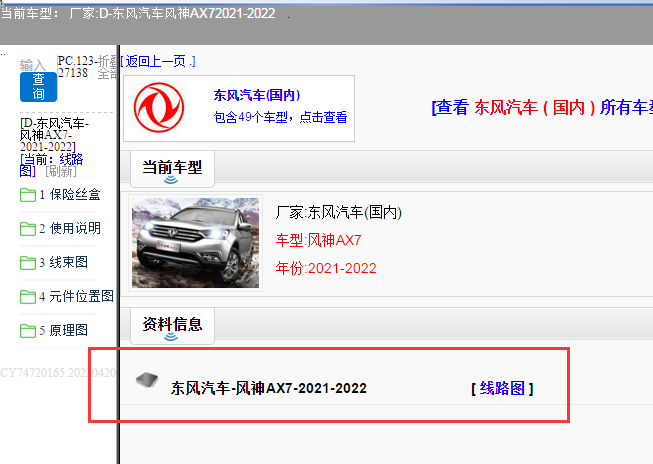The image size is (653, 464).
Task: Select the 保险丝盒 tree entry
Action: point(70,195)
